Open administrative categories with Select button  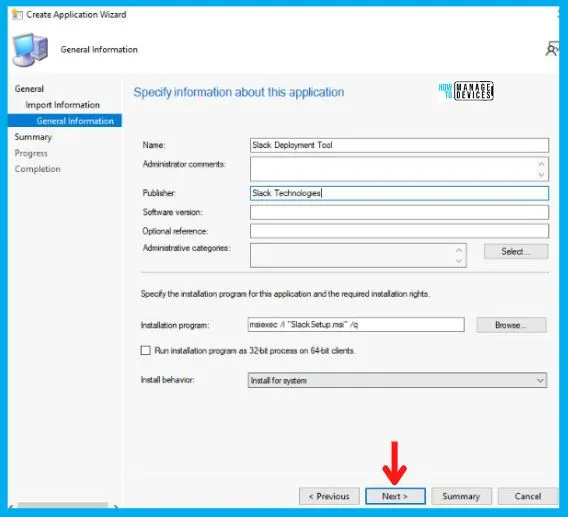tap(516, 251)
